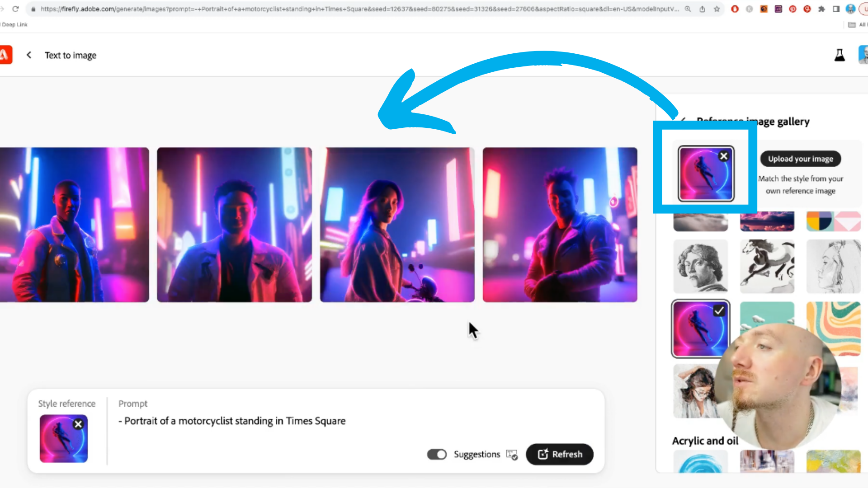Viewport: 868px width, 488px height.
Task: Go back using the Text to image arrow
Action: 29,55
